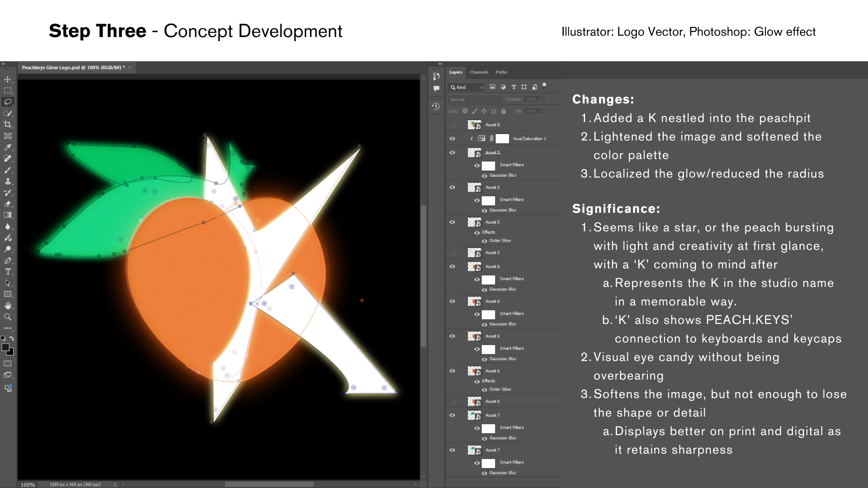868x488 pixels.
Task: Choose the Horizontal Type tool
Action: (8, 272)
